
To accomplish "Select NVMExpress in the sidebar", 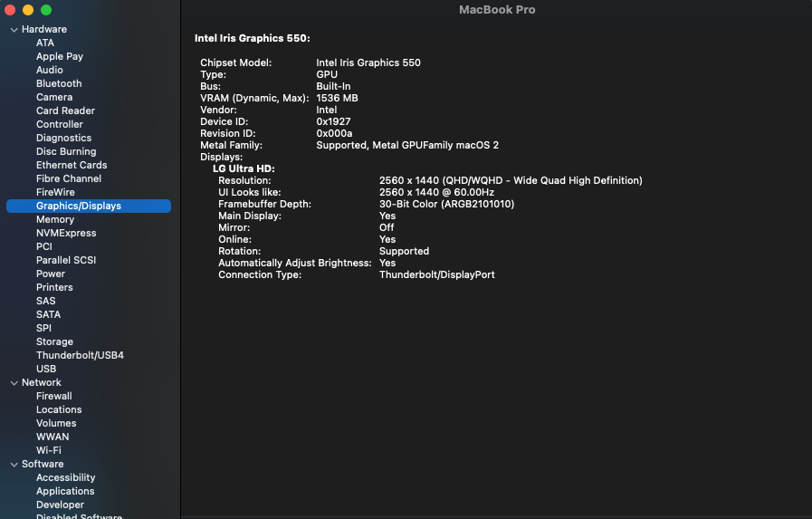I will [66, 233].
